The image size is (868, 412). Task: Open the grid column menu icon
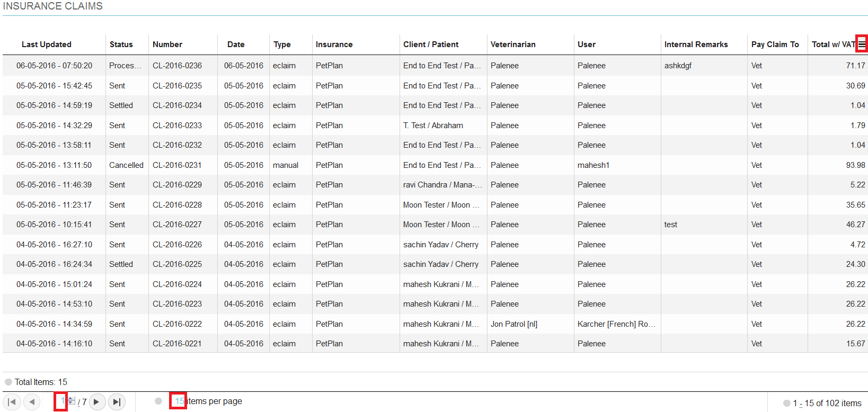[862, 44]
